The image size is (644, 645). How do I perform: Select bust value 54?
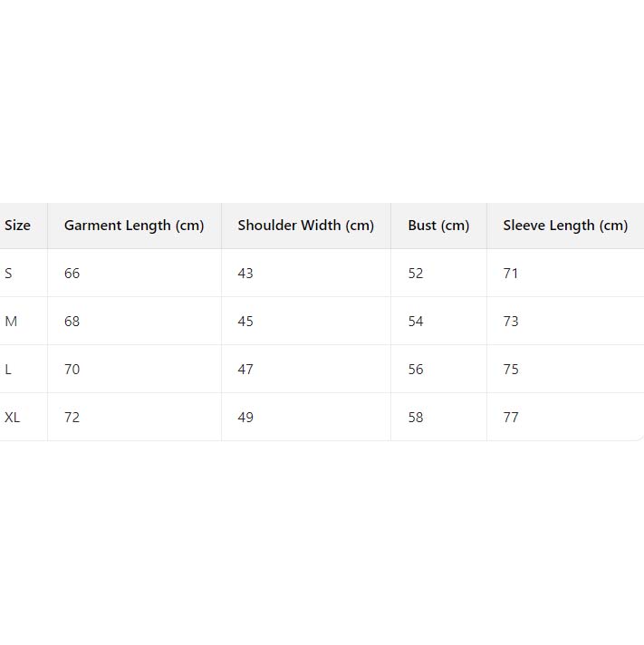(416, 322)
